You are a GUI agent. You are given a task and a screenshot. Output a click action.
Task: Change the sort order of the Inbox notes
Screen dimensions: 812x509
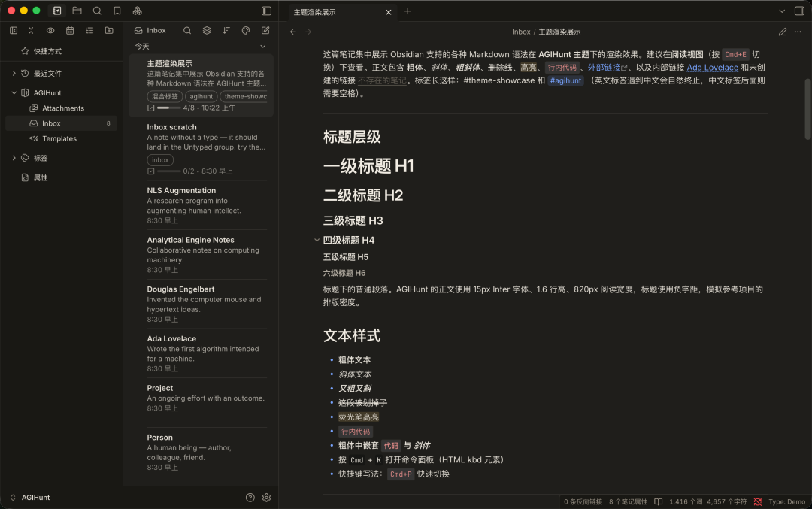pyautogui.click(x=226, y=31)
